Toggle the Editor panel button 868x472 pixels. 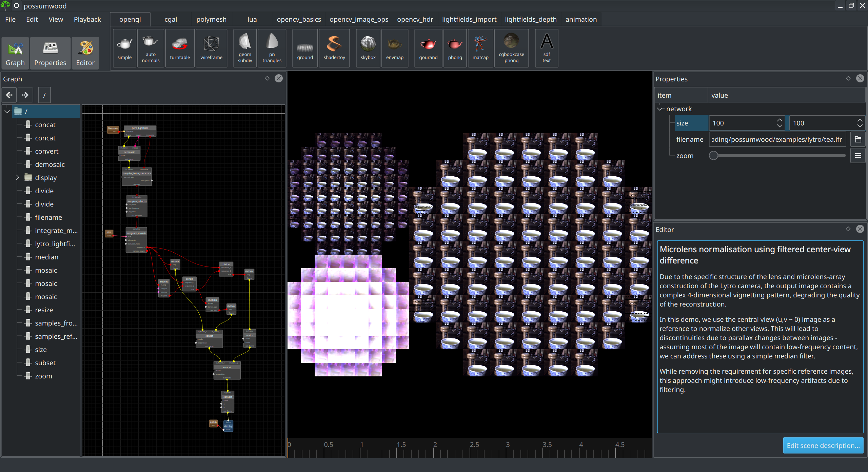(85, 53)
